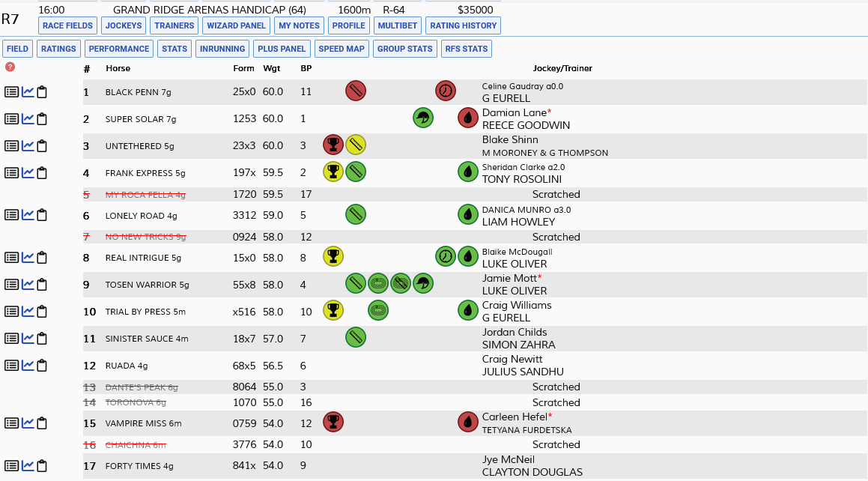This screenshot has height=481, width=868.
Task: Click the red water drop icon for VAMPIRE MISS
Action: click(468, 423)
